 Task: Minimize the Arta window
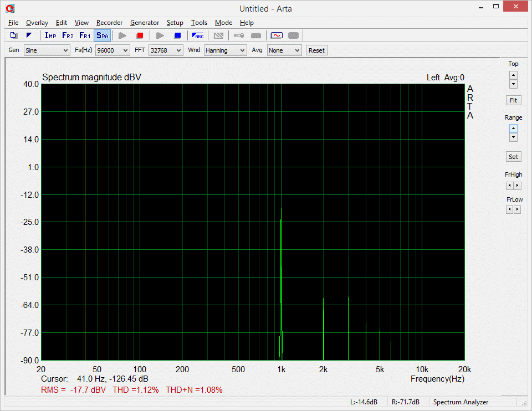coord(481,7)
